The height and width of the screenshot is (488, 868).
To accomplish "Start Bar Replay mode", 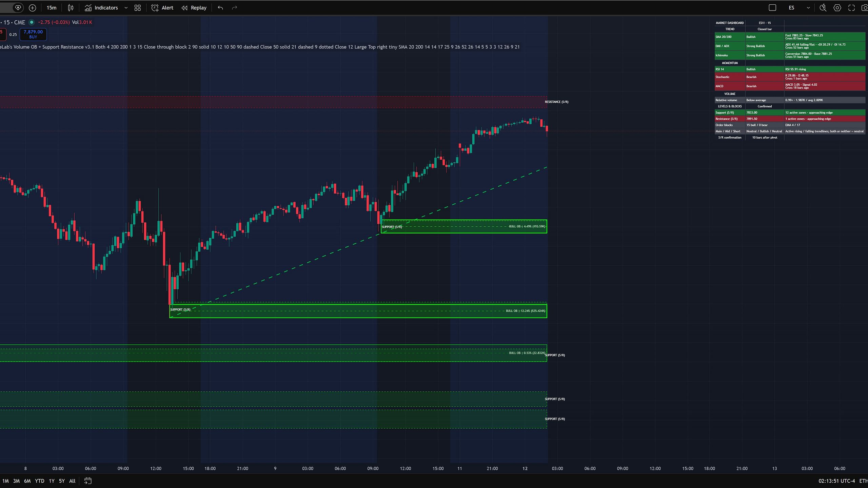I will (x=194, y=7).
